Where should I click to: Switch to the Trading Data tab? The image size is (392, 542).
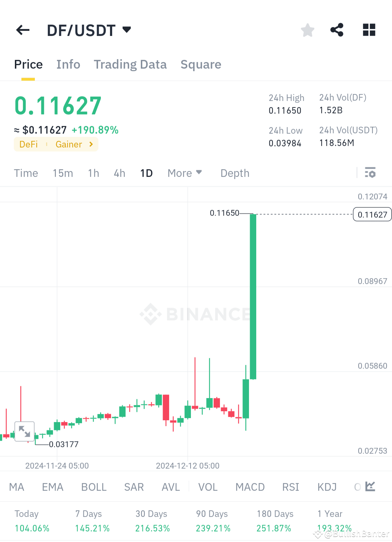(x=130, y=64)
